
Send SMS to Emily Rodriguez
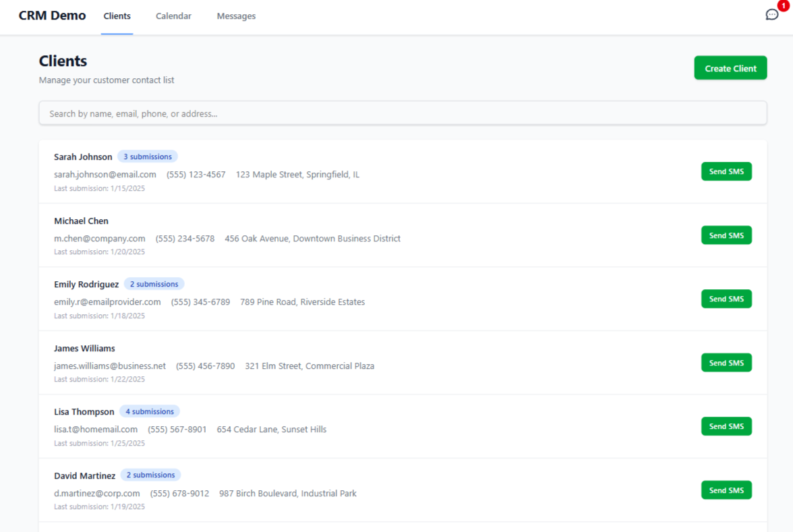pyautogui.click(x=726, y=299)
